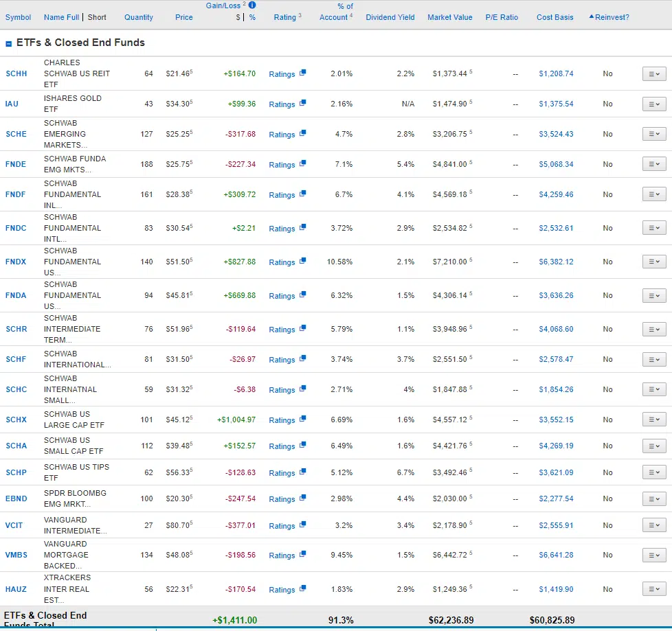Open external ratings icon for VCIT
This screenshot has height=631, width=672.
(302, 525)
